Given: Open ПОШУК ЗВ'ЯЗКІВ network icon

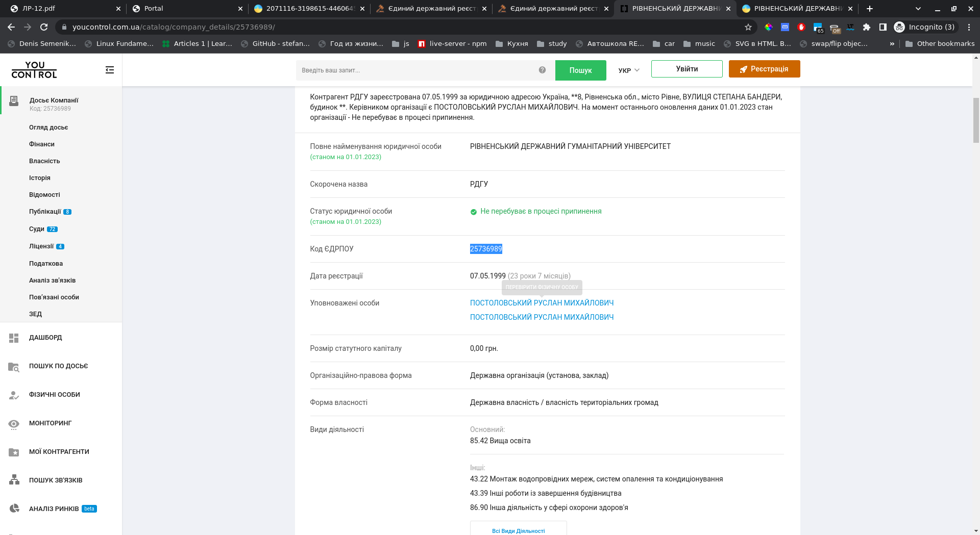Looking at the screenshot, I should pyautogui.click(x=14, y=480).
